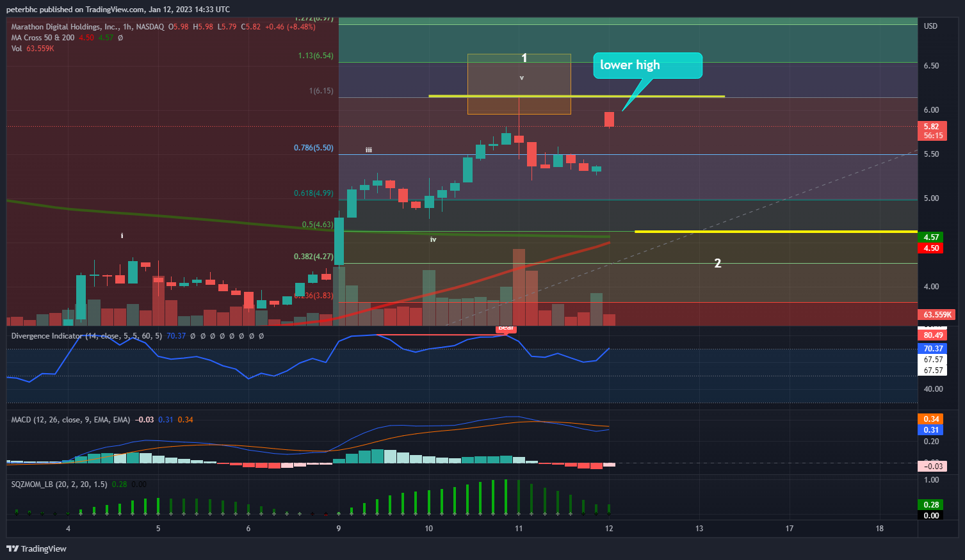The image size is (965, 560).
Task: Click the green 4.57 MA price label
Action: click(x=932, y=237)
